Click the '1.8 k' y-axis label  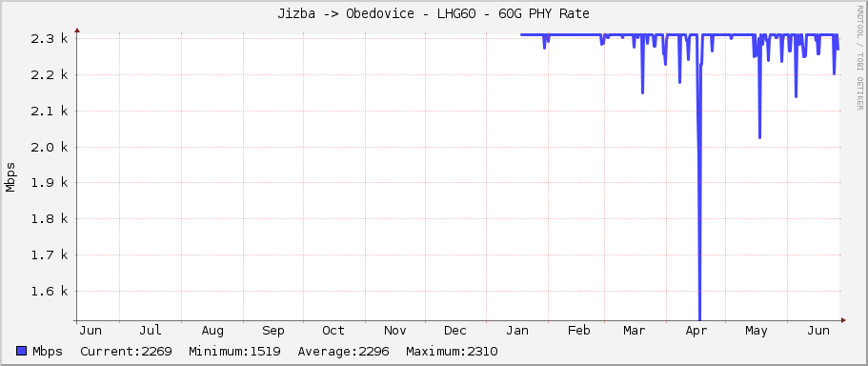(x=50, y=219)
